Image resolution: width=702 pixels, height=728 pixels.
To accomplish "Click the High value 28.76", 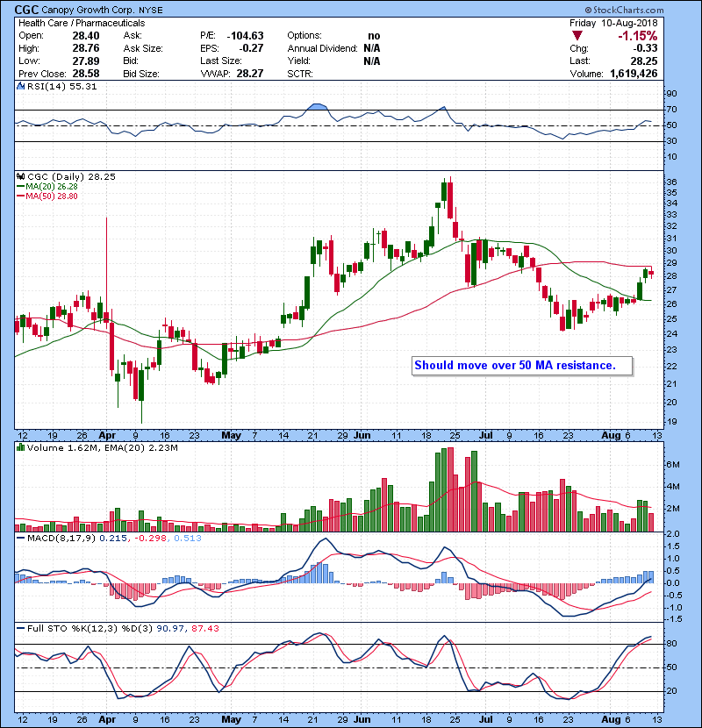I will [85, 48].
